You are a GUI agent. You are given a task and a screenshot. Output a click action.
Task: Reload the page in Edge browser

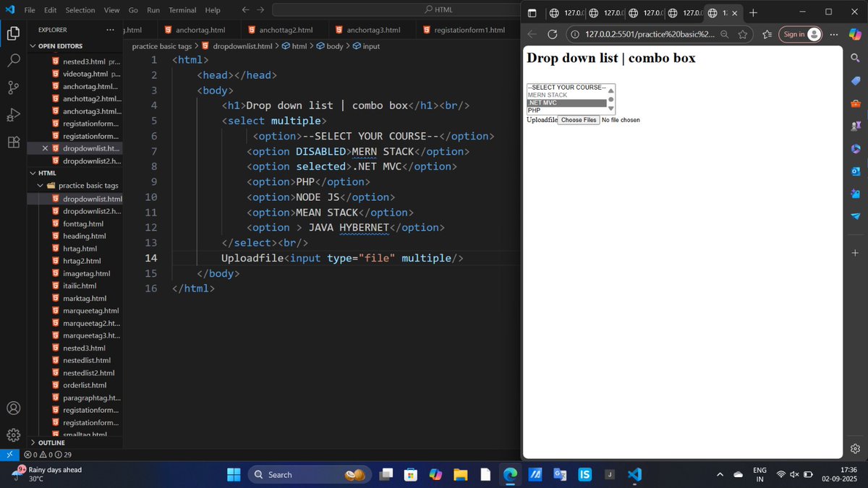pyautogui.click(x=553, y=34)
